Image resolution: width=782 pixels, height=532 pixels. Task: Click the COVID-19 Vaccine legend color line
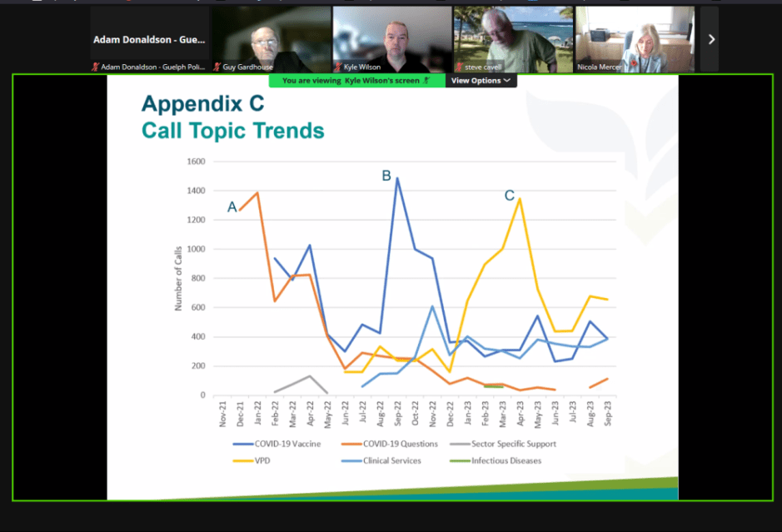pyautogui.click(x=246, y=444)
